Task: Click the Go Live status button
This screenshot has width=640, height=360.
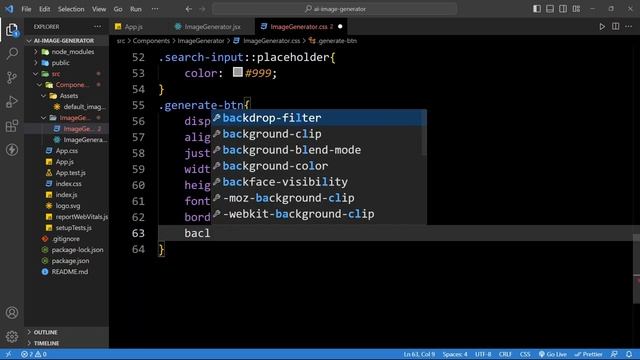Action: 553,354
